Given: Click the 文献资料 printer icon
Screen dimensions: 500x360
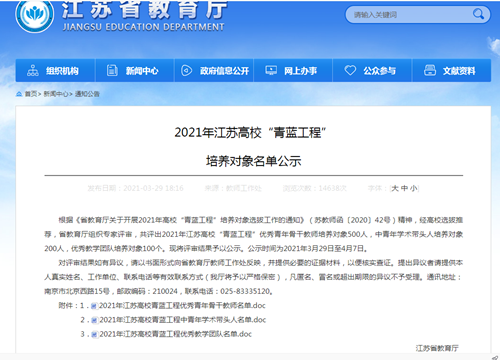Looking at the screenshot, I should coord(430,70).
